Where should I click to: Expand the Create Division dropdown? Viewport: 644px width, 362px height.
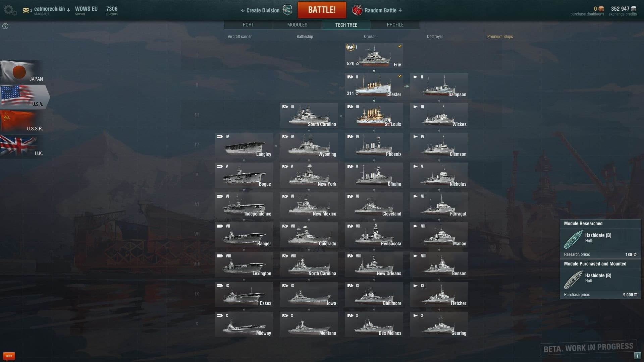(260, 10)
